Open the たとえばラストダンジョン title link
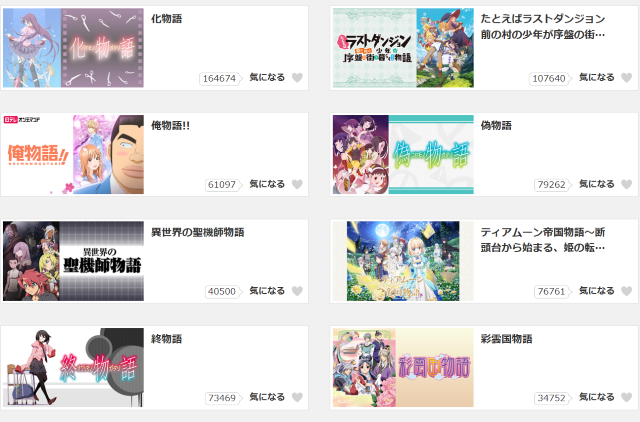 pos(543,27)
